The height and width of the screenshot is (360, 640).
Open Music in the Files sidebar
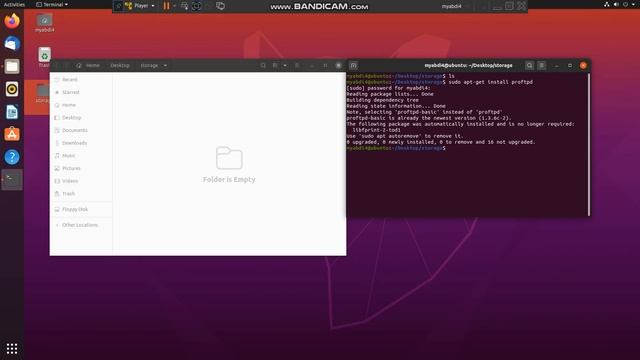click(x=81, y=156)
